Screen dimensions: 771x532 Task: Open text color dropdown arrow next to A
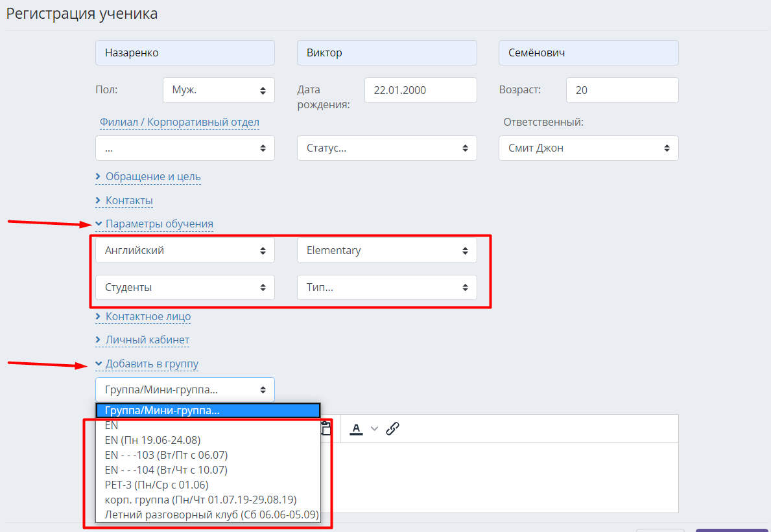click(x=374, y=429)
